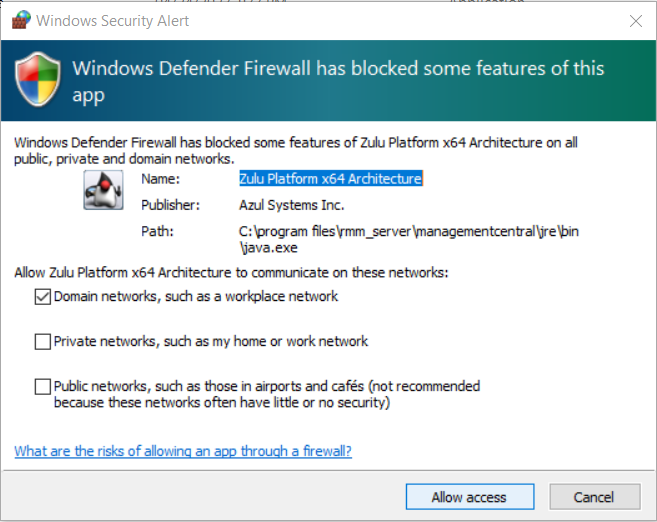This screenshot has height=522, width=657.
Task: Close the Windows Security Alert dialog
Action: (635, 20)
